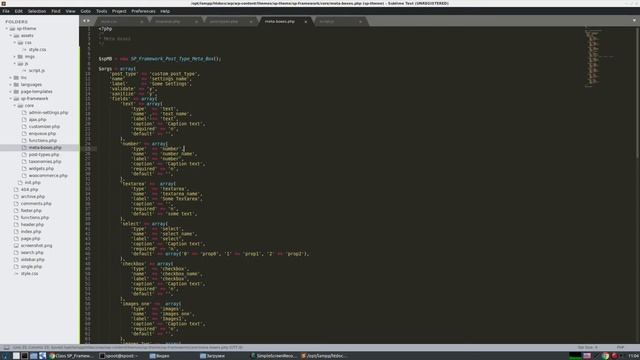
Task: Open page.php in the sidebar
Action: [x=30, y=238]
